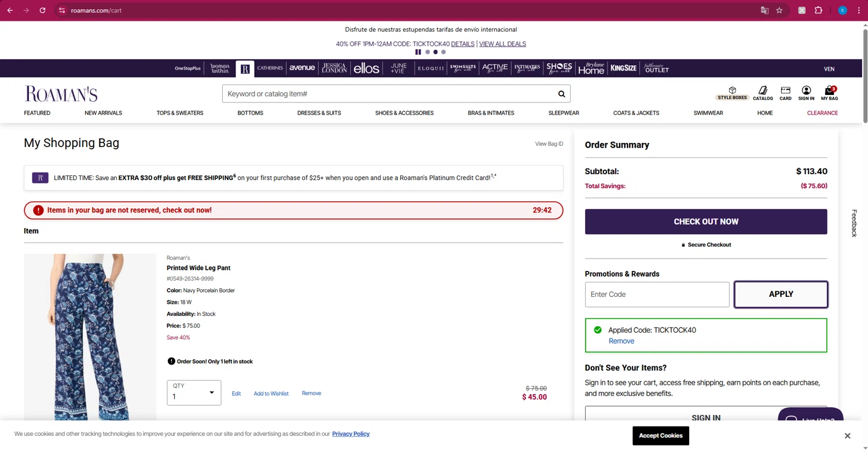
Task: Focus the keyword search box
Action: coord(388,94)
